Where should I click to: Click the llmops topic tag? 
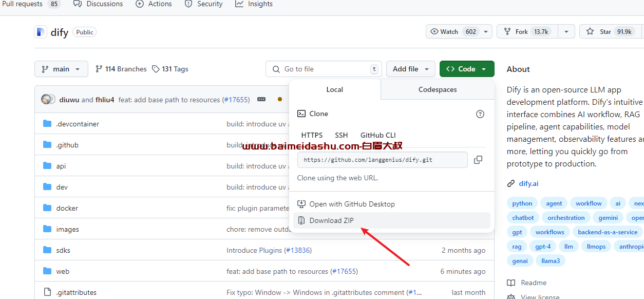point(596,247)
